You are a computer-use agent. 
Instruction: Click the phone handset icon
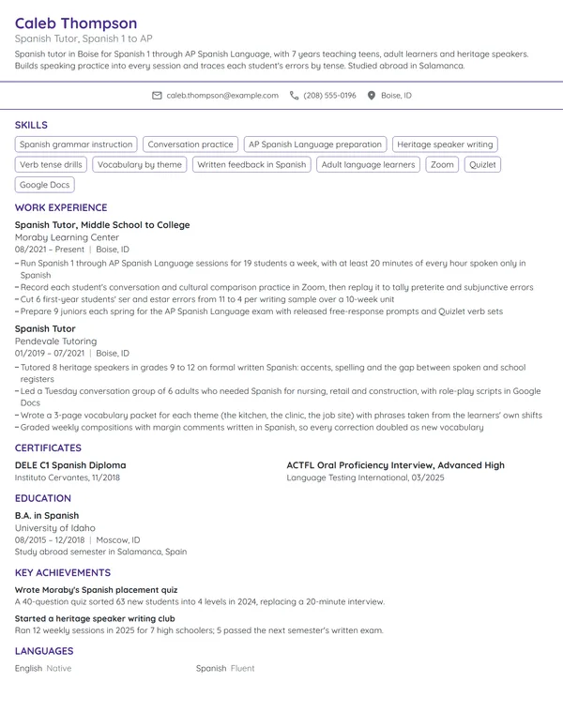click(294, 95)
